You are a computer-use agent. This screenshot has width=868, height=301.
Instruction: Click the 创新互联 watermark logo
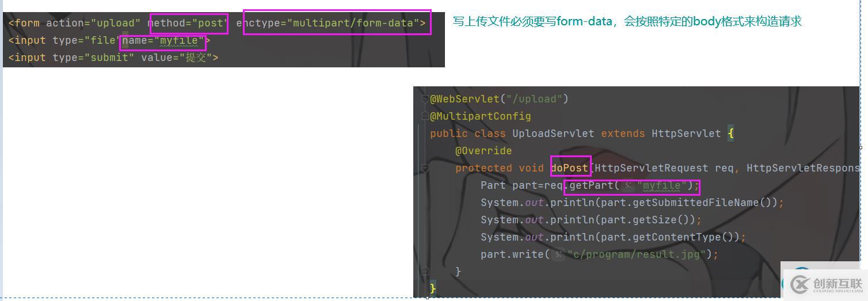824,284
